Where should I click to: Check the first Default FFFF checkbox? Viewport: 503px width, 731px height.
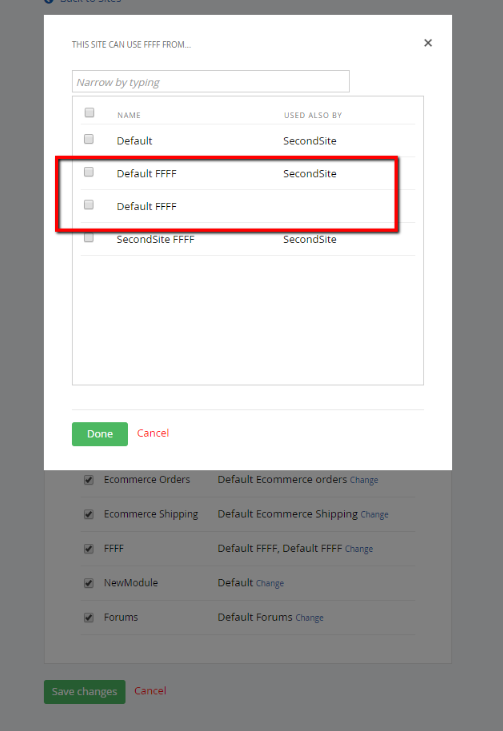point(89,172)
